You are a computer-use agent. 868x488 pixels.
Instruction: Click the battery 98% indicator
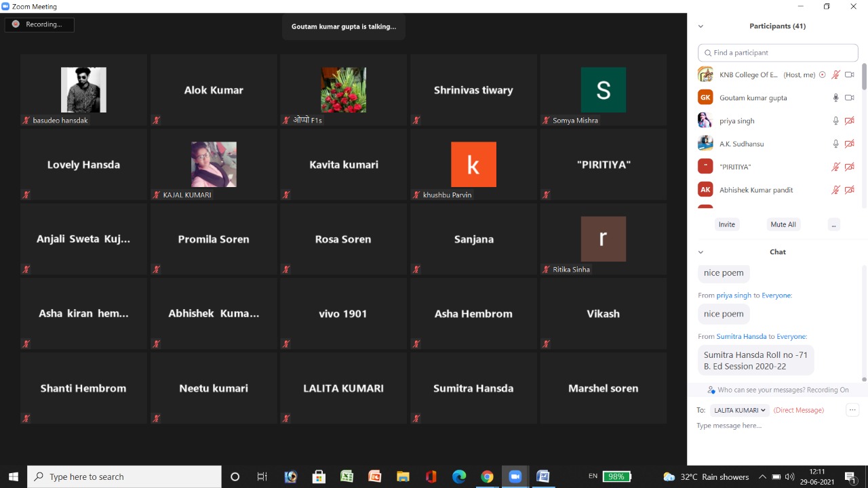point(616,476)
